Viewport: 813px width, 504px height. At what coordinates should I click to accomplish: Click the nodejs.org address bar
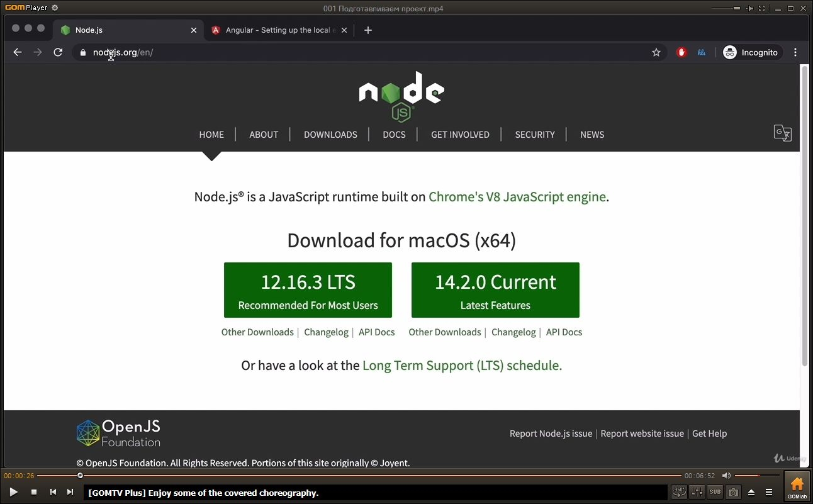pyautogui.click(x=370, y=52)
